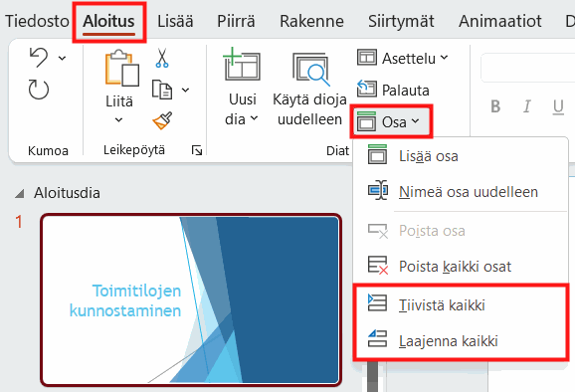Open the Tiedosto tab
575x392 pixels.
[37, 21]
